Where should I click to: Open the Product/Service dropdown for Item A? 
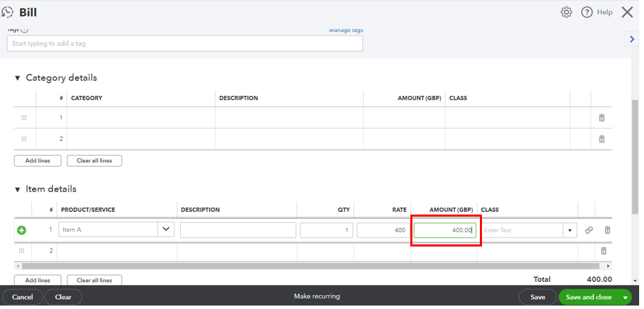point(166,230)
